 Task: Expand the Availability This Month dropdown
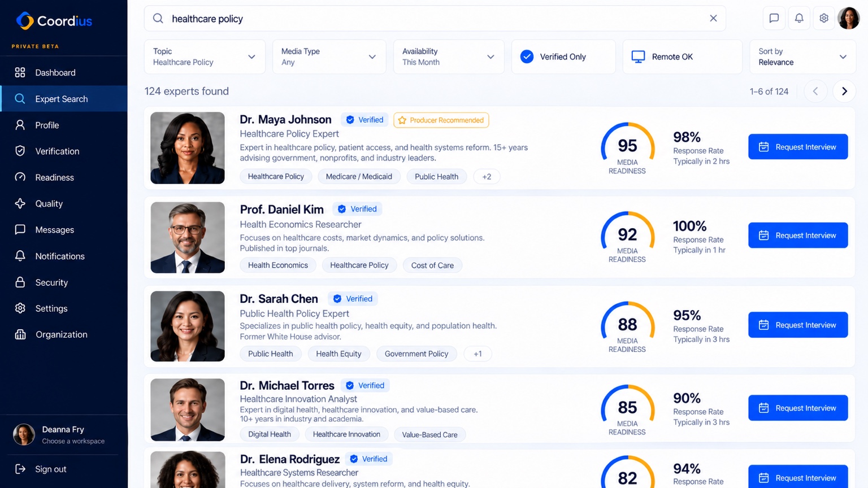(x=449, y=56)
